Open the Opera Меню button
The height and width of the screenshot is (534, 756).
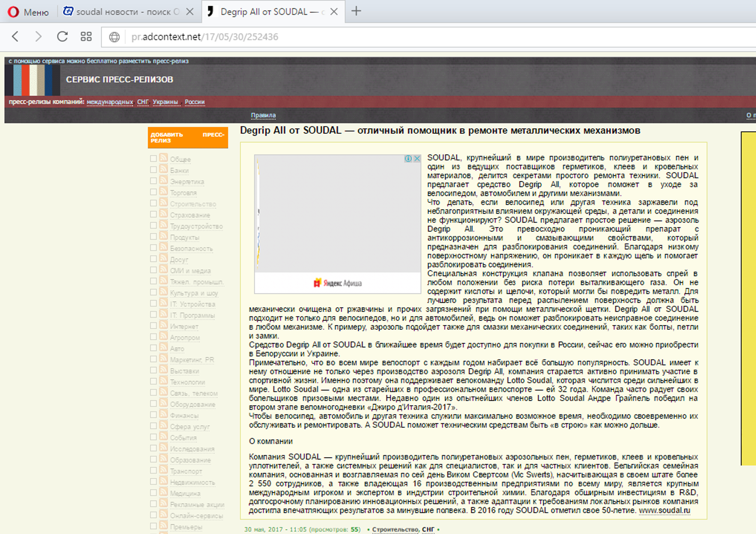click(28, 12)
